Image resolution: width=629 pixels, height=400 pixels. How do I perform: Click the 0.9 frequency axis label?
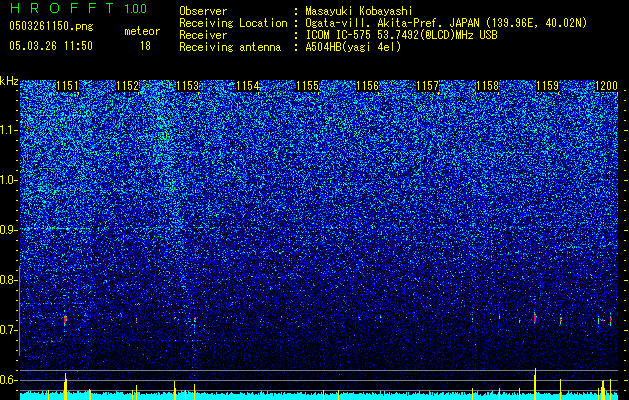(7, 230)
